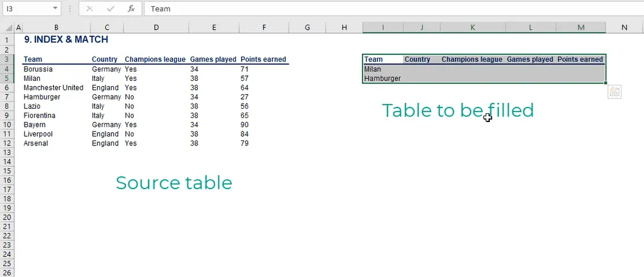This screenshot has width=644, height=277.
Task: Select column B header
Action: point(56,28)
